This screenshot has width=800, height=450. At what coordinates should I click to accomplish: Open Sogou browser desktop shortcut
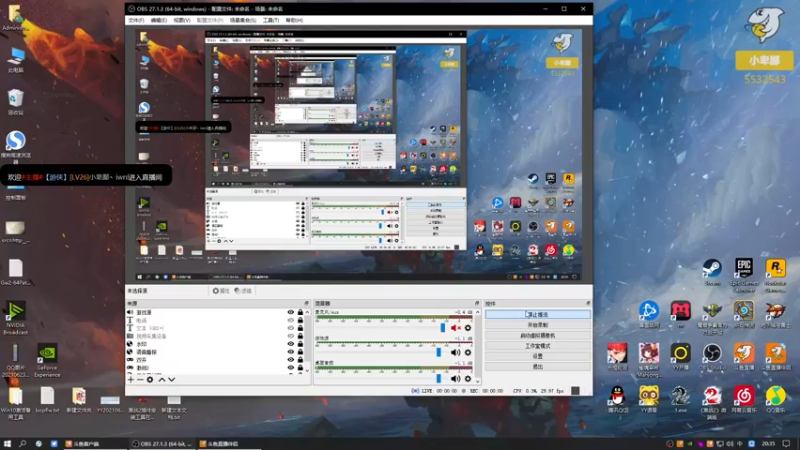pos(15,147)
